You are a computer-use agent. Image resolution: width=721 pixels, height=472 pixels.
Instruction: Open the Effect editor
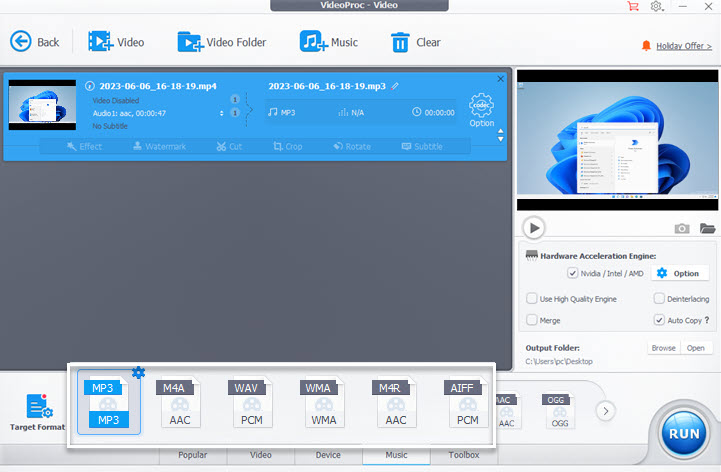pos(84,146)
